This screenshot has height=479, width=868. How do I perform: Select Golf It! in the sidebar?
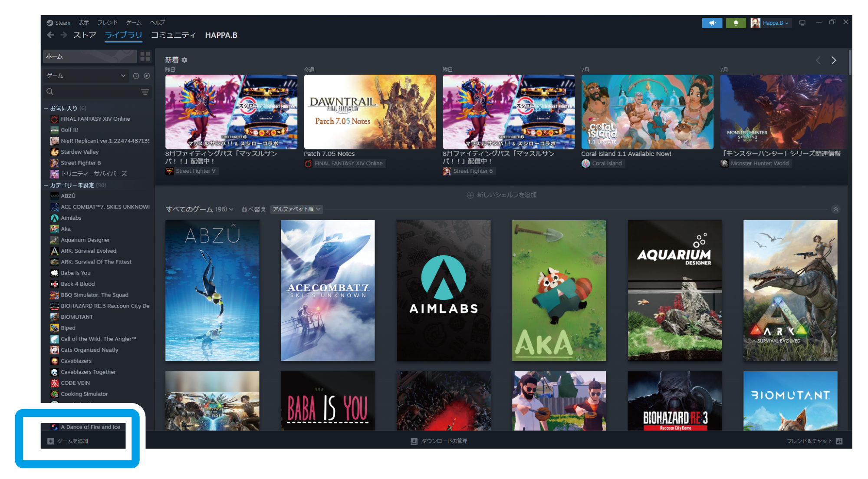(x=69, y=130)
